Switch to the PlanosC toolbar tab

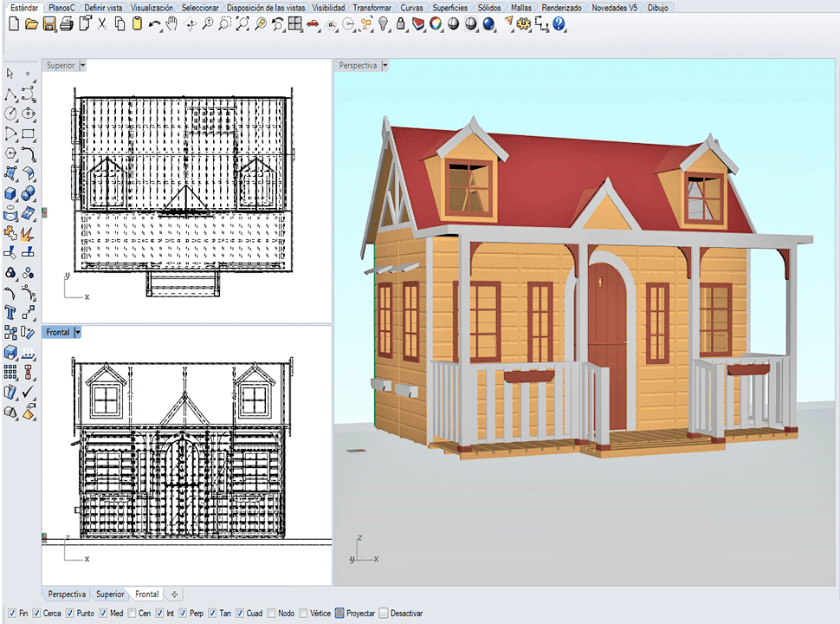point(61,8)
